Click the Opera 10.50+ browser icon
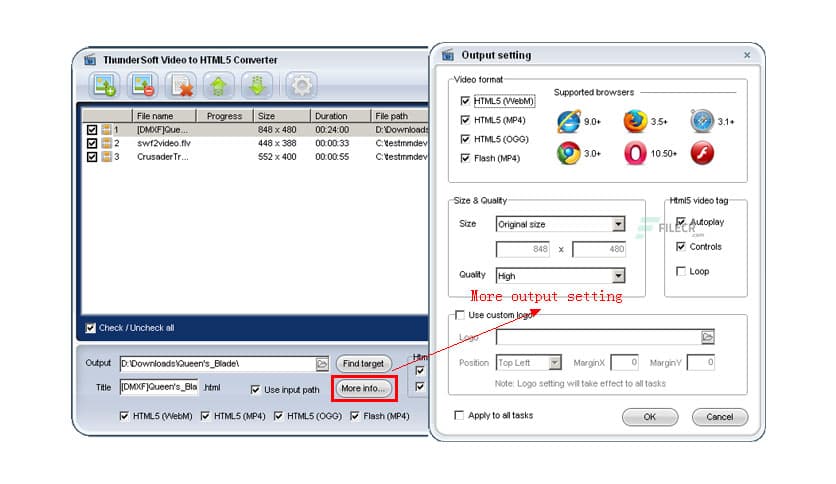This screenshot has width=836, height=484. coord(635,154)
